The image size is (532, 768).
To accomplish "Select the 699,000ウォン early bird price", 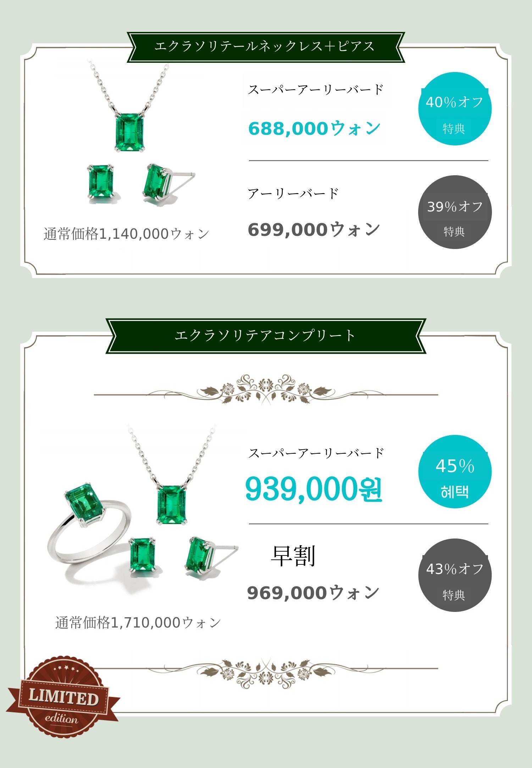I will [314, 230].
